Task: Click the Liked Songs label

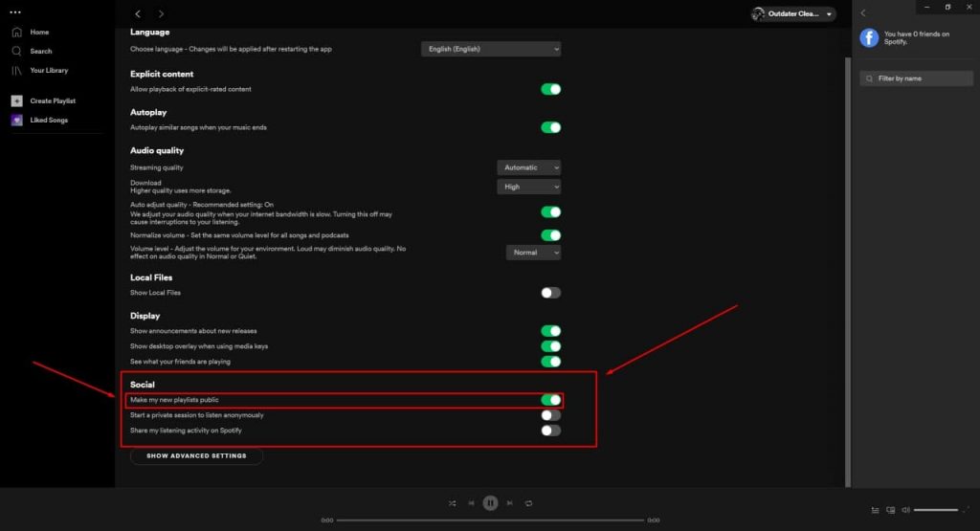Action: click(x=49, y=120)
